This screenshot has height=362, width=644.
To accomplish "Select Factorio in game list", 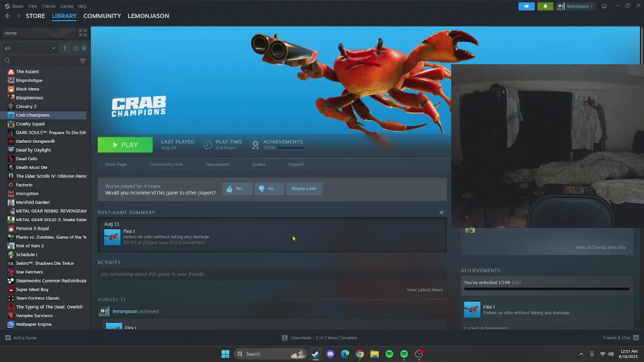I will click(24, 185).
